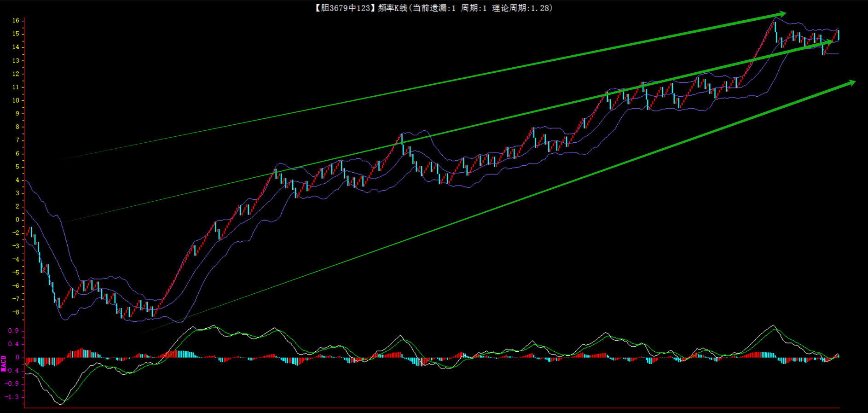Click the chart title text at top
This screenshot has height=413, width=868.
point(434,8)
